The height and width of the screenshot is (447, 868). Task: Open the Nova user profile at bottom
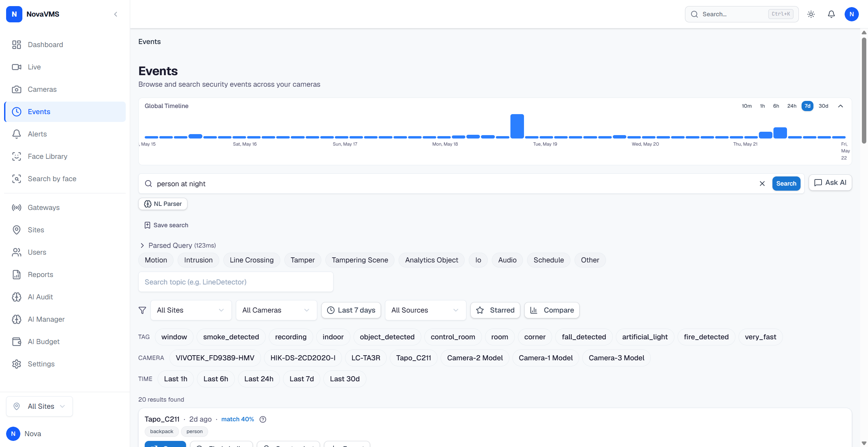coord(24,434)
